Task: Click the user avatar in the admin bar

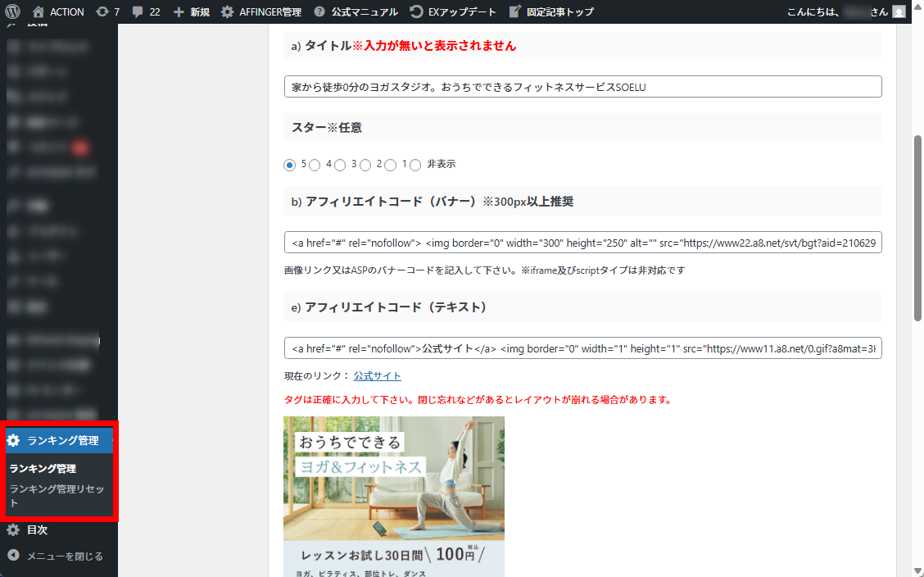Action: click(899, 11)
